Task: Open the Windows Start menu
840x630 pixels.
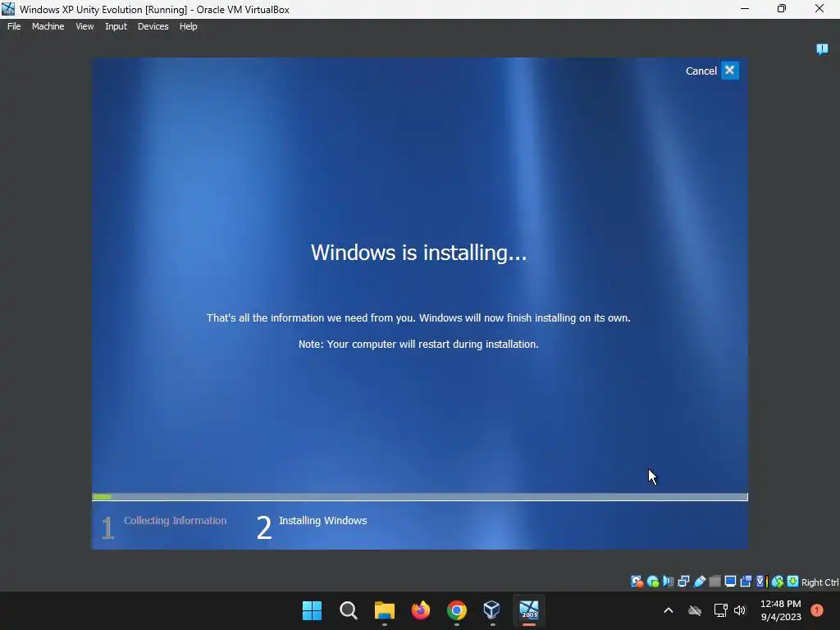Action: [x=312, y=610]
